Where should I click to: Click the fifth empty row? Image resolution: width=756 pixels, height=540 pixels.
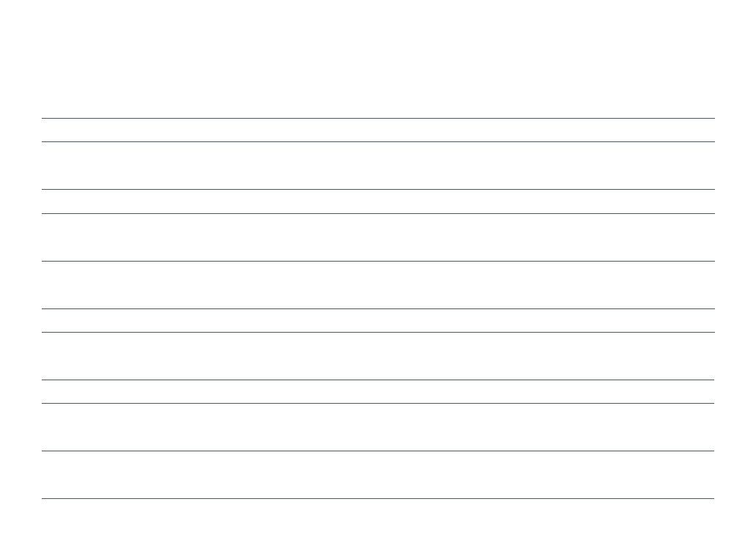378,285
